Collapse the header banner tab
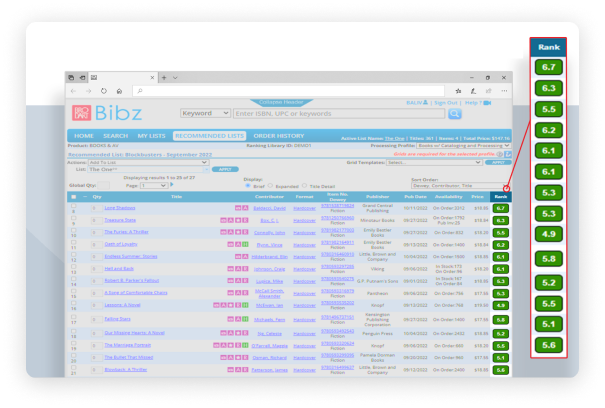This screenshot has height=408, width=605. tap(281, 103)
